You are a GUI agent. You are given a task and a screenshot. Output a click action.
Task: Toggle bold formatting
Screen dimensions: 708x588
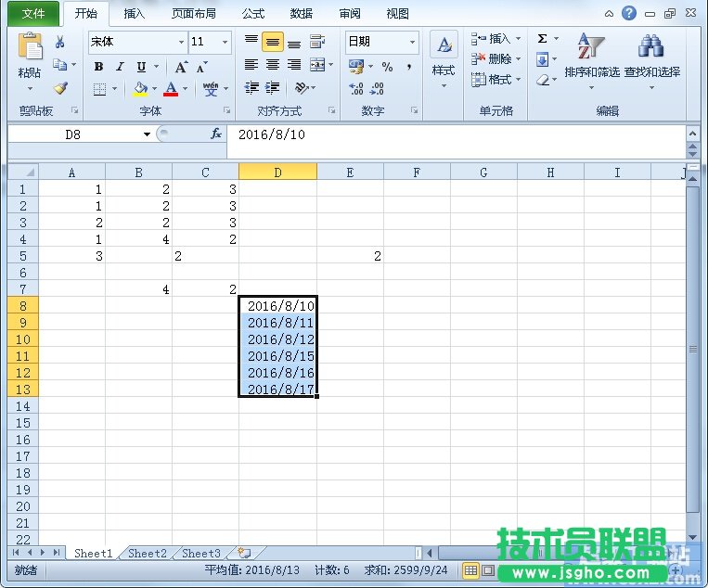[x=98, y=67]
